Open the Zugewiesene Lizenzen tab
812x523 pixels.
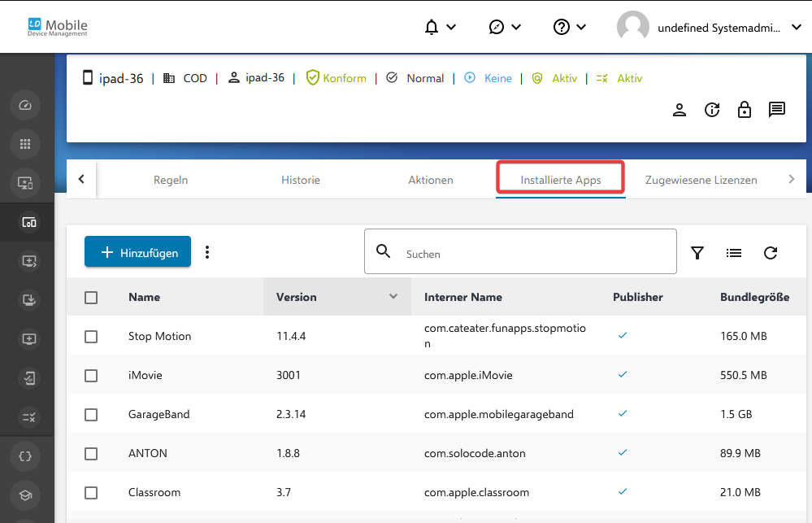(701, 180)
